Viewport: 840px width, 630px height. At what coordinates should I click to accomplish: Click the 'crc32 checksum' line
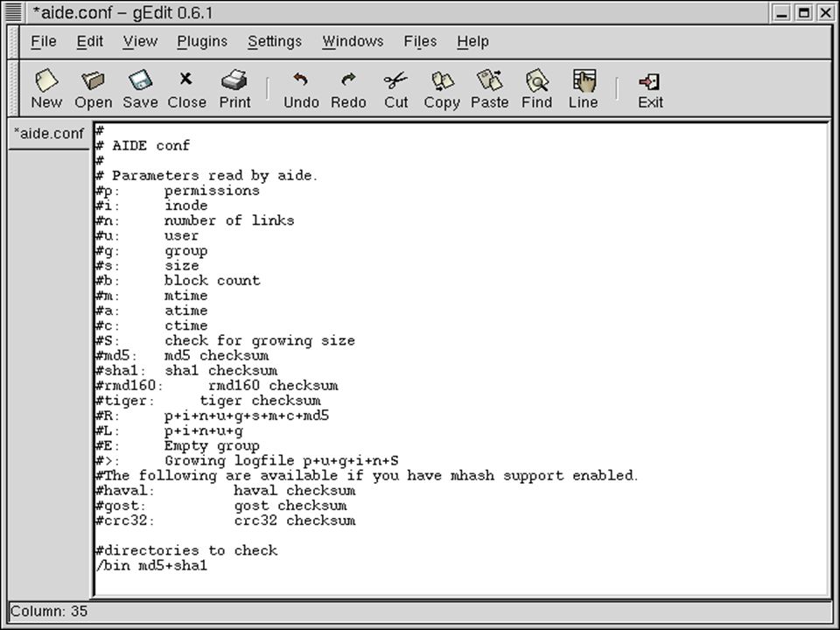[x=225, y=521]
